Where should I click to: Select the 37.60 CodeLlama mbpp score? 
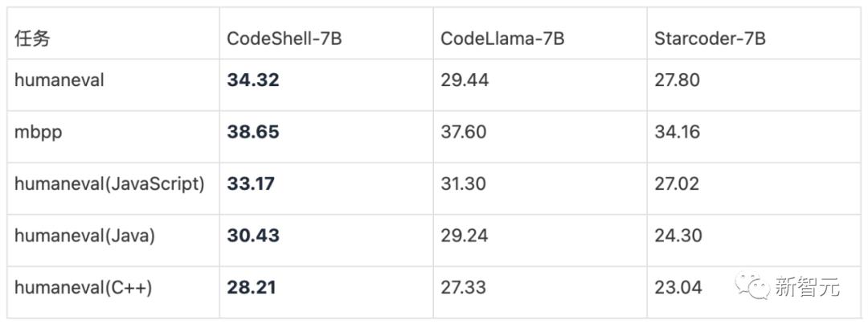pos(463,132)
